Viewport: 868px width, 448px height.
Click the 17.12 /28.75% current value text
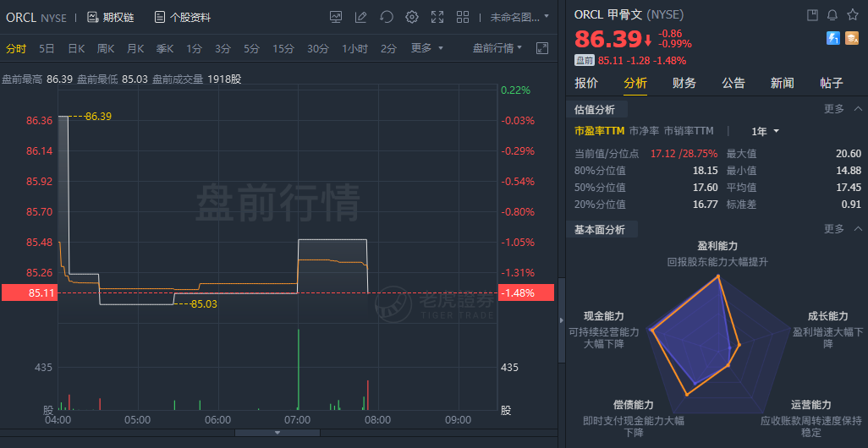click(684, 154)
